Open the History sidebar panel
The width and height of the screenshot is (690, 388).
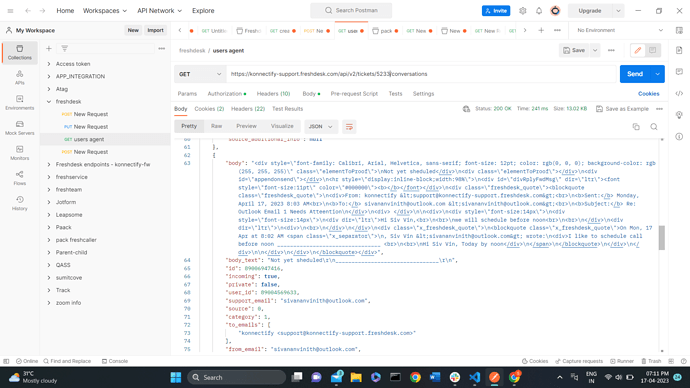[20, 203]
